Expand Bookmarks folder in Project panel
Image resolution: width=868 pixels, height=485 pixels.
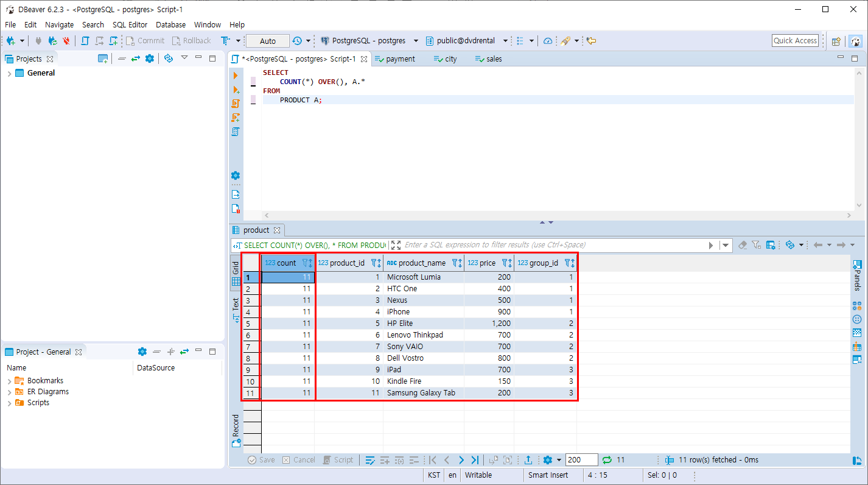(x=9, y=381)
